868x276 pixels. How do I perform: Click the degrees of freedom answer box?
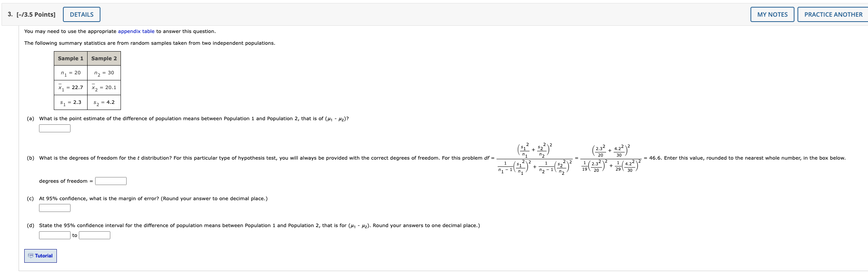pyautogui.click(x=111, y=181)
